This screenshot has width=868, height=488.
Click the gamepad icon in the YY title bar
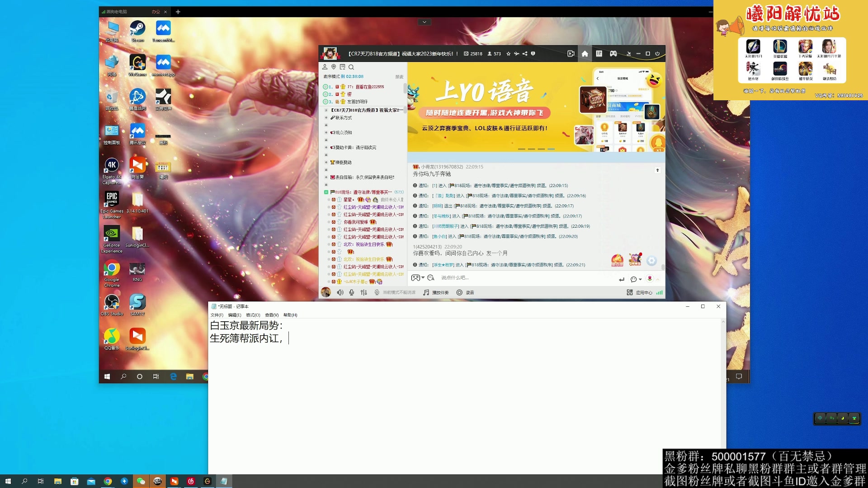(x=613, y=54)
